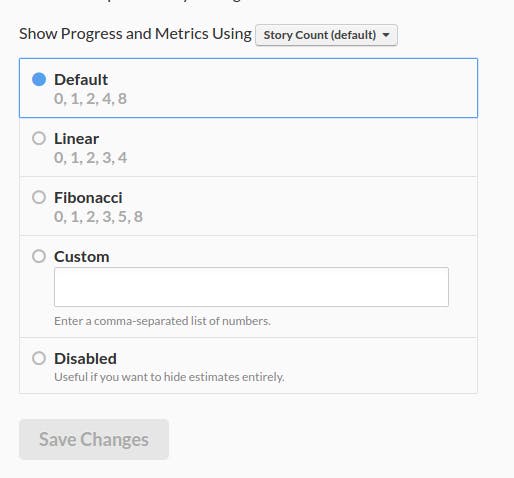Click the 0, 1, 2, 4, 8 scale text

(90, 99)
